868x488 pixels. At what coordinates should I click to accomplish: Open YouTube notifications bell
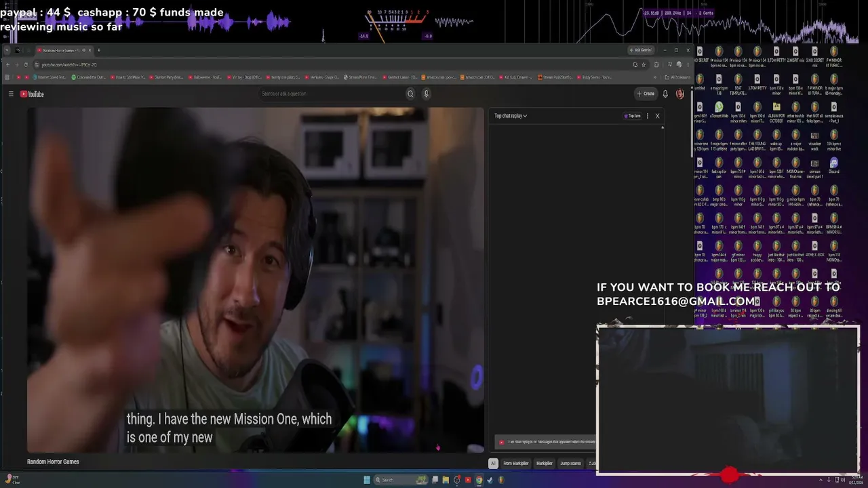[665, 94]
